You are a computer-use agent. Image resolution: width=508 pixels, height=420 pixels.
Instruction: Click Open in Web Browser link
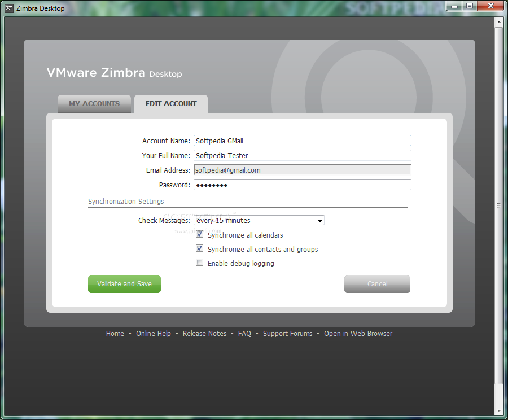(x=358, y=334)
